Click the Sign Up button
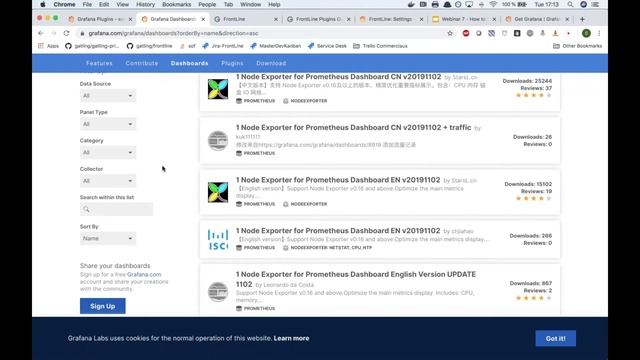Viewport: 640px width, 360px height. coord(102,306)
